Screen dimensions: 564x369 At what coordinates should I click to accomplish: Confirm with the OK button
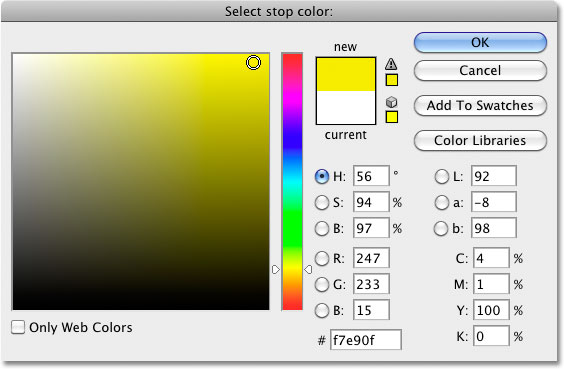[480, 42]
